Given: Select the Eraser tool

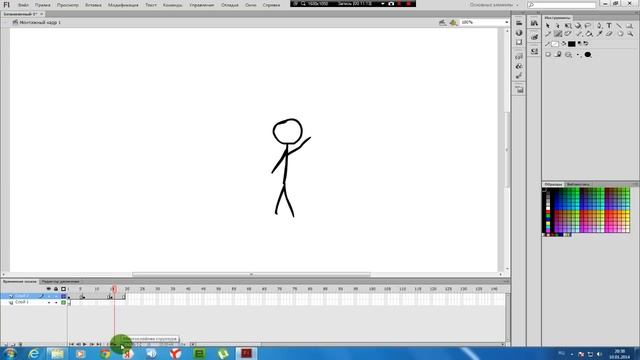Looking at the screenshot, I should (609, 34).
